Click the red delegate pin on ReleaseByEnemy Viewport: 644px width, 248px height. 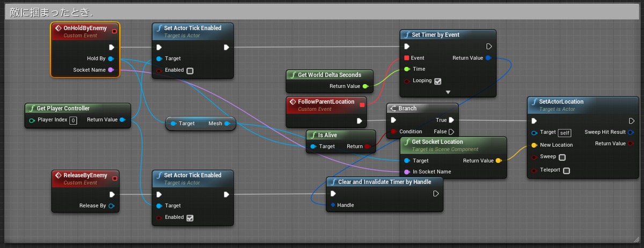pos(114,178)
